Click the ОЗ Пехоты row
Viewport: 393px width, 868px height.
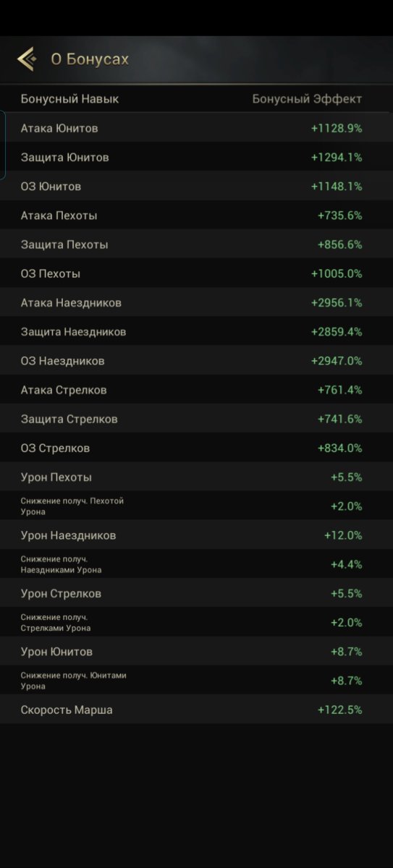tap(196, 273)
